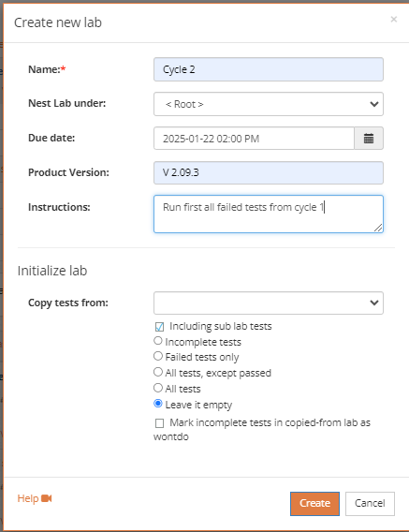Screen dimensions: 409x532
Task: Select the Incomplete tests radio option
Action: (158, 341)
